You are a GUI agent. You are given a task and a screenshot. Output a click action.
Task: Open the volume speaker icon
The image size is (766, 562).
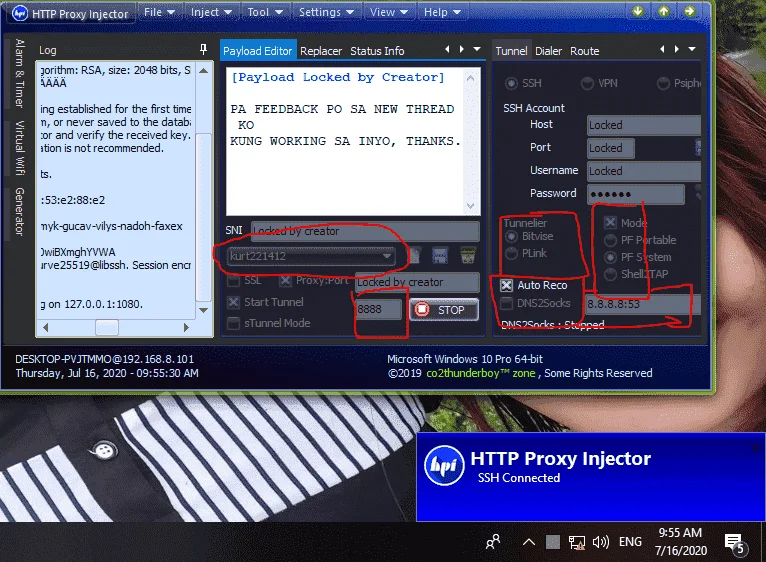pos(600,542)
